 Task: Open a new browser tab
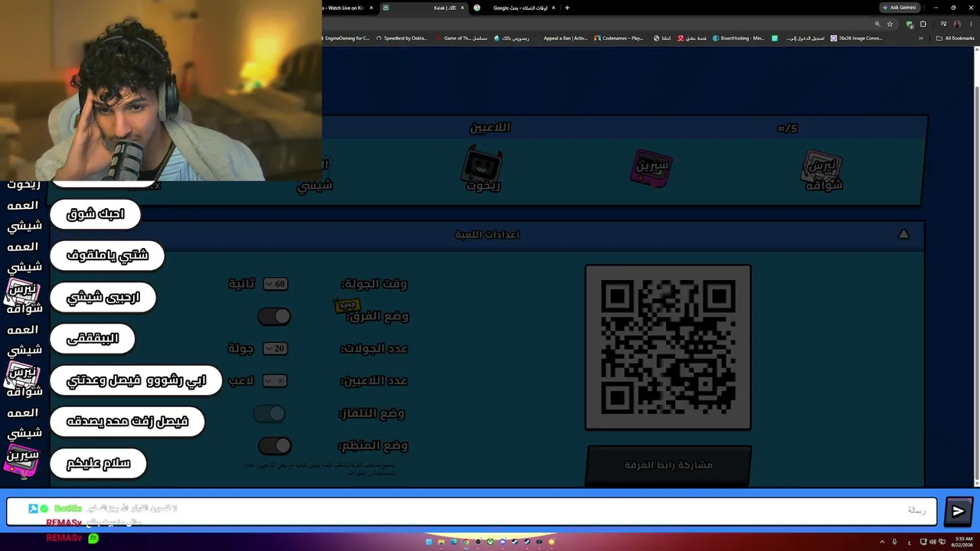[x=567, y=8]
